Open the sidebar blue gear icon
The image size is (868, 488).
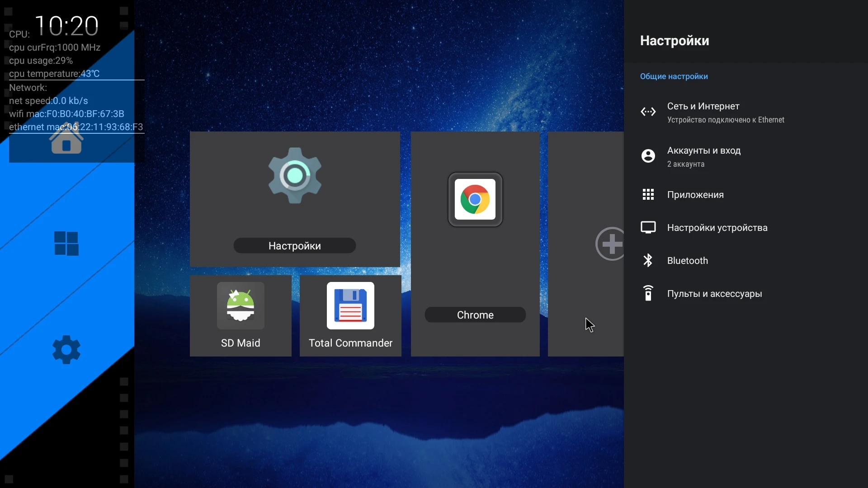click(66, 349)
